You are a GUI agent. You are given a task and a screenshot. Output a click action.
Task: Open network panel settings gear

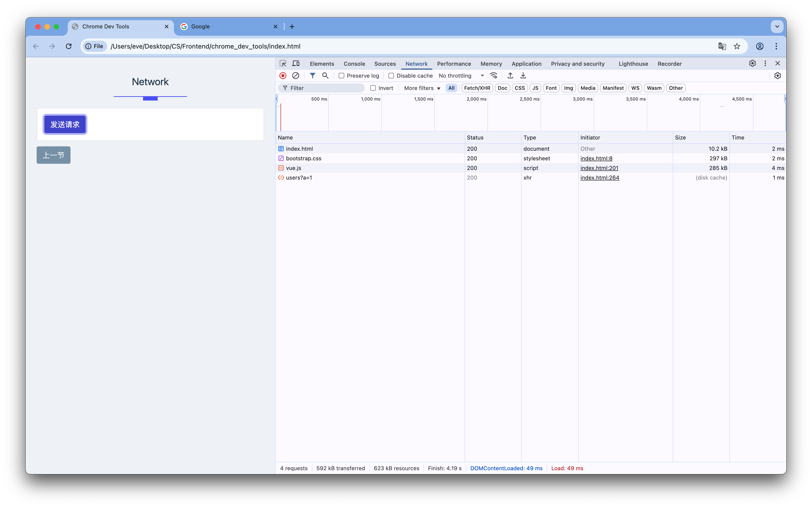click(x=777, y=76)
